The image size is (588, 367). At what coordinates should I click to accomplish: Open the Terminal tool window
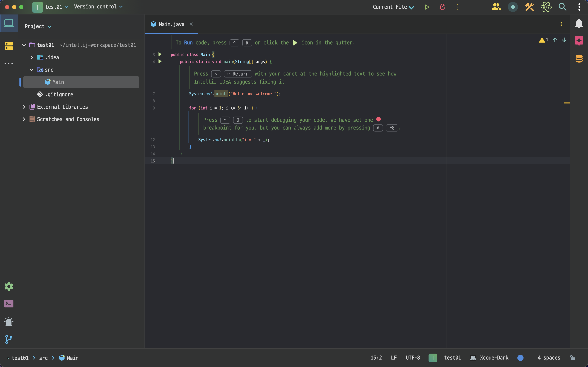(9, 304)
